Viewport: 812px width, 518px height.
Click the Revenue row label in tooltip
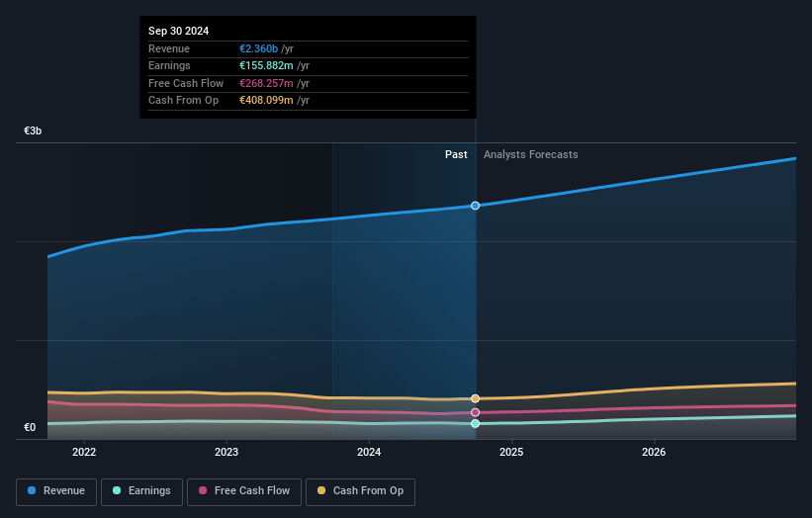pyautogui.click(x=169, y=48)
